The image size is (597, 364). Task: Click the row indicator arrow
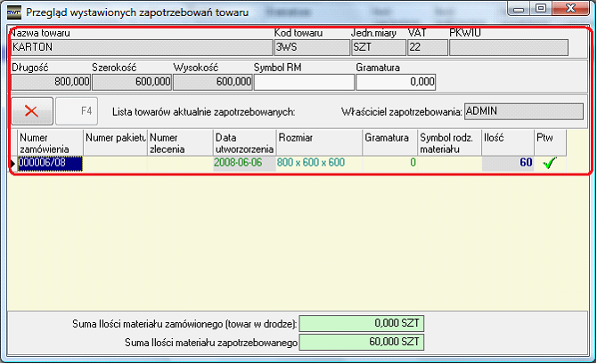[x=12, y=163]
